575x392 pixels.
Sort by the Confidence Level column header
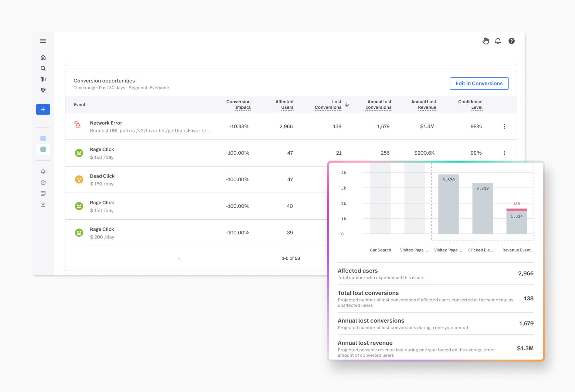pos(471,105)
